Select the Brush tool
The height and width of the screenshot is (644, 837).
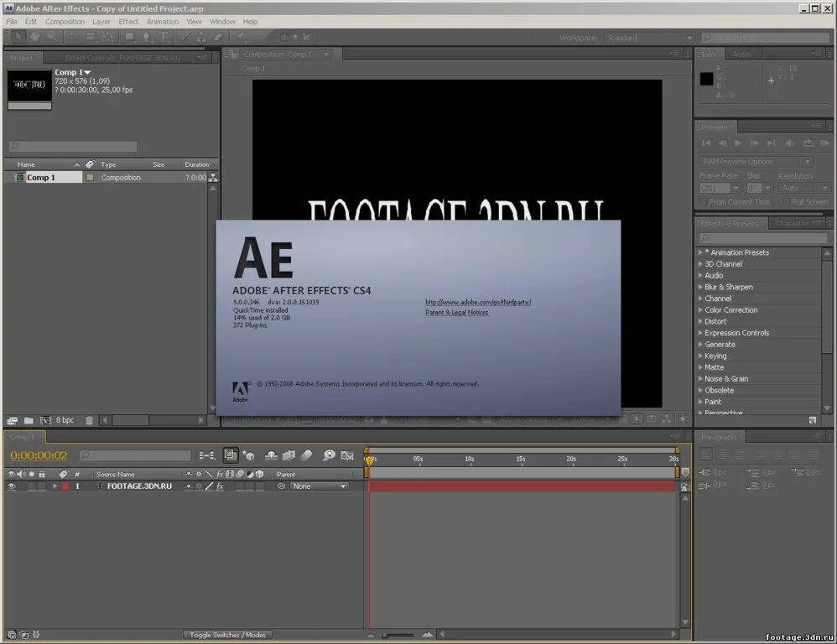pyautogui.click(x=185, y=37)
